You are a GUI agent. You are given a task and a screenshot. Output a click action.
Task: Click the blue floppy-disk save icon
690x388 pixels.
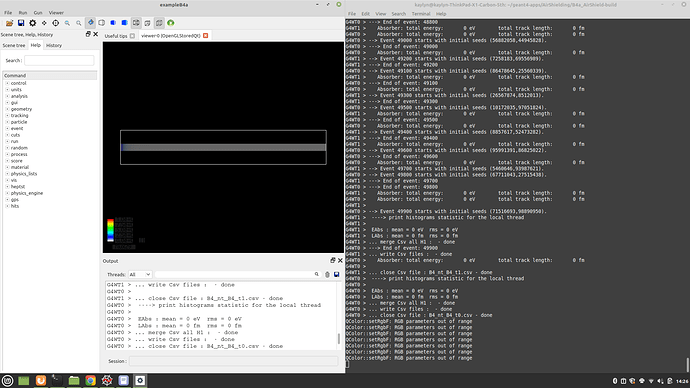tap(21, 23)
